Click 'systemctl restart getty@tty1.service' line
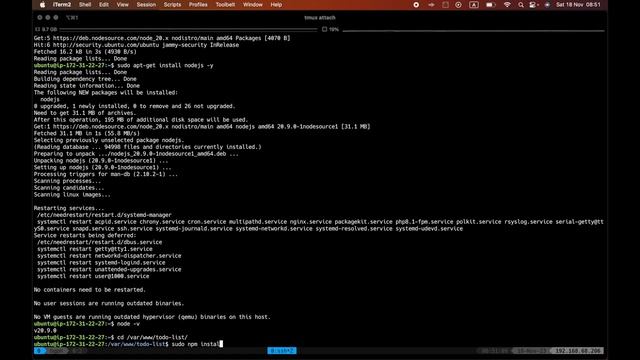640x360 pixels. point(95,249)
